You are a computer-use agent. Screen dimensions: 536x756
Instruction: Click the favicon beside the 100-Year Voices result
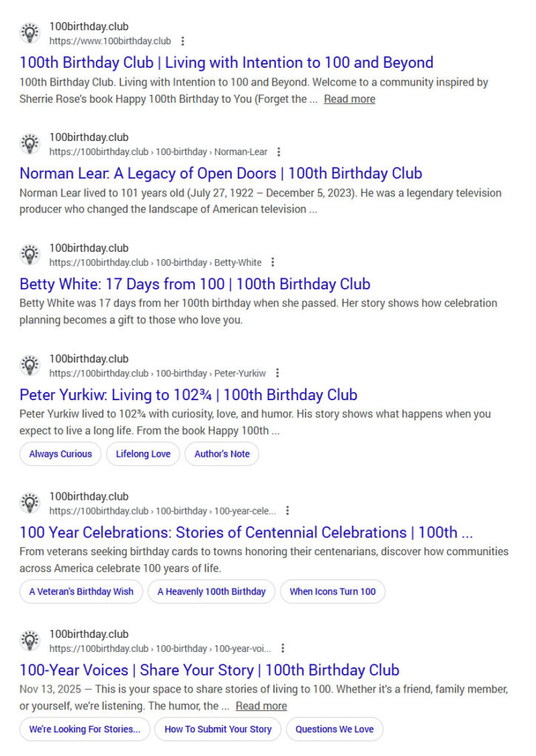(29, 640)
